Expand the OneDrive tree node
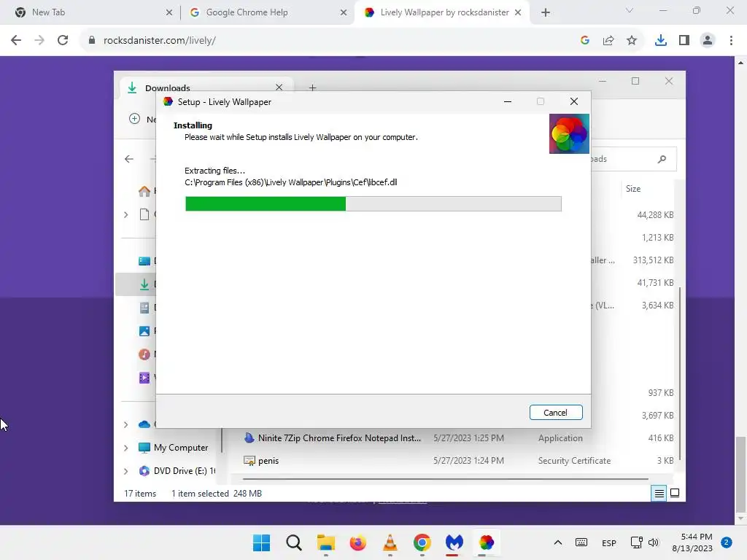 click(125, 424)
